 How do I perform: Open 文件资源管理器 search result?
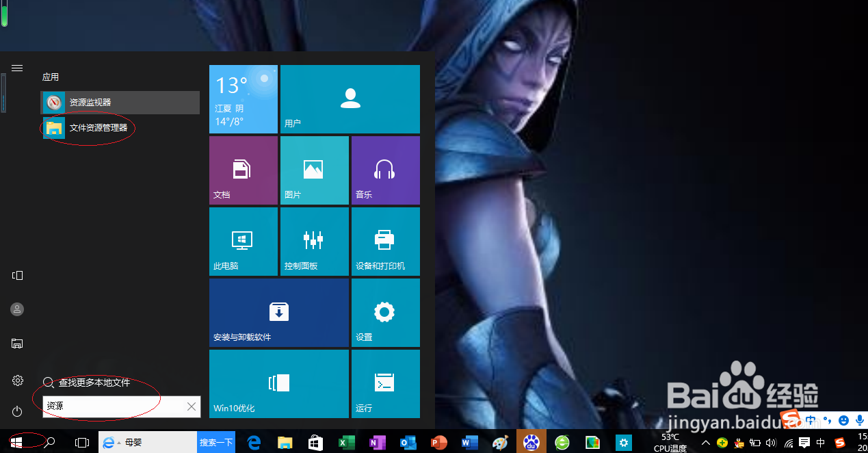(x=120, y=128)
